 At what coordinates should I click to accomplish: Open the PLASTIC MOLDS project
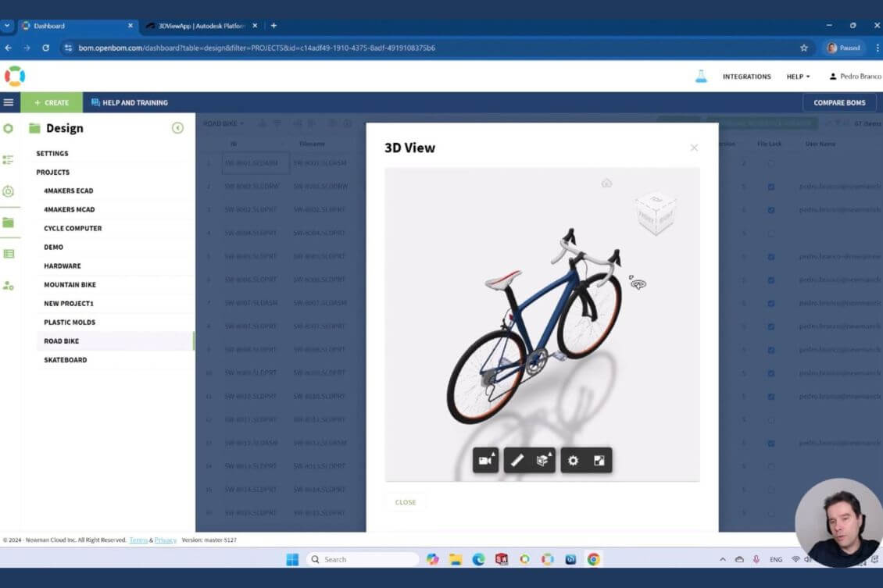coord(70,323)
